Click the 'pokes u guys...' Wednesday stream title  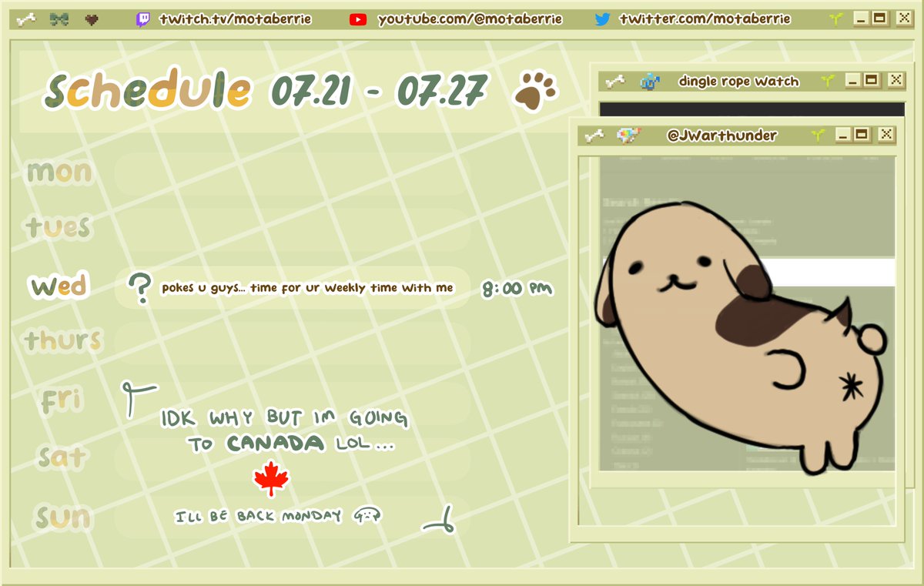point(307,288)
